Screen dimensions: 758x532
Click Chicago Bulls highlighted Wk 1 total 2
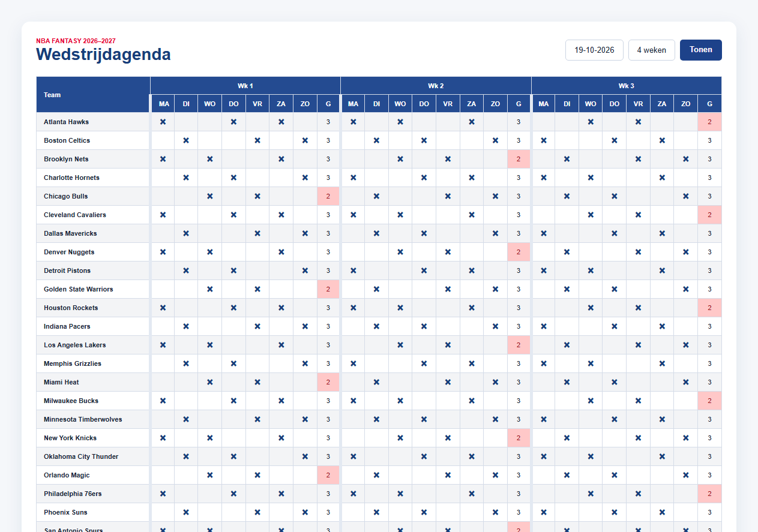(328, 196)
